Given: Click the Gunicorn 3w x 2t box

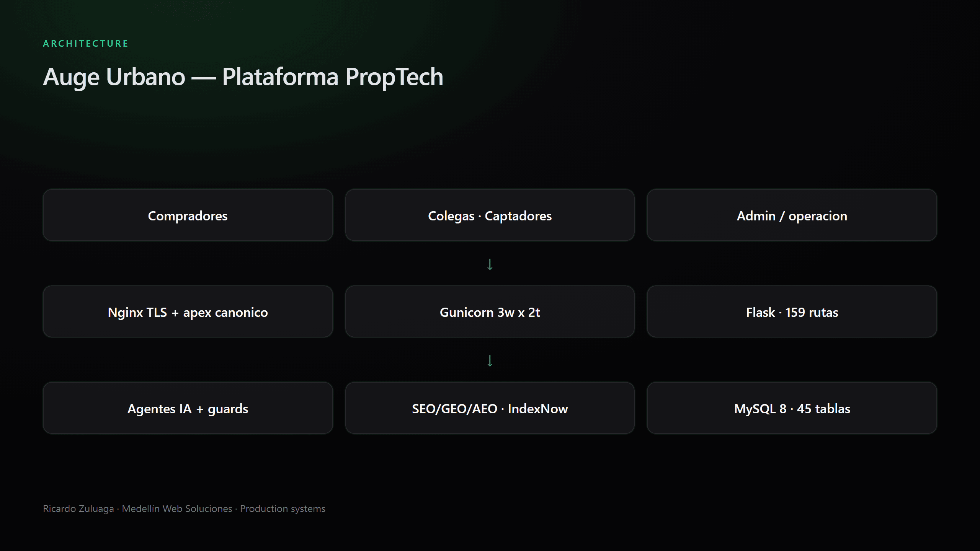Looking at the screenshot, I should 490,312.
